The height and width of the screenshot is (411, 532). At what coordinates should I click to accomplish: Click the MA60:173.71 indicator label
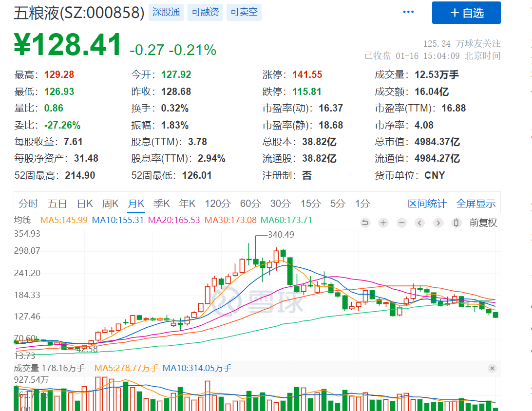pyautogui.click(x=286, y=220)
